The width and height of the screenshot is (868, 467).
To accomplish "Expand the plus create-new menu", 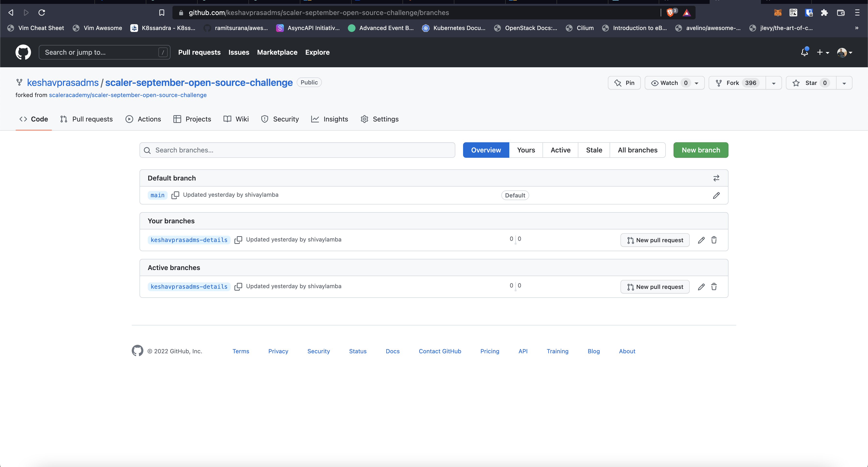I will click(822, 52).
